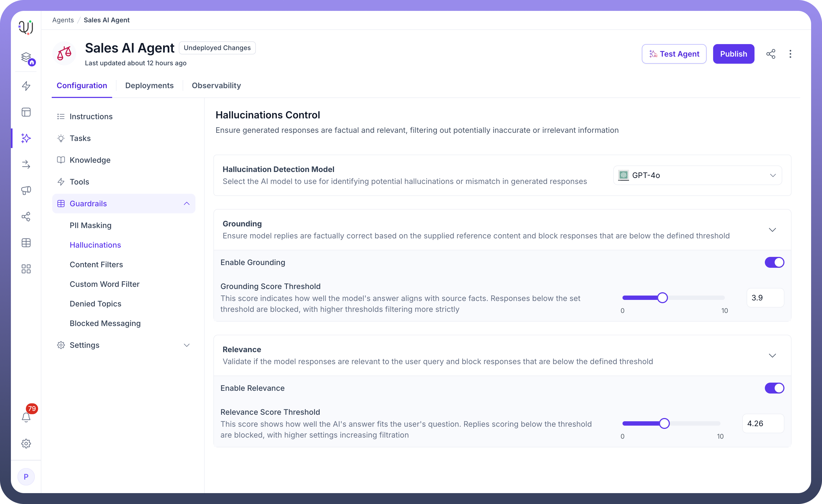Collapse the Guardrails menu section

[x=186, y=204]
